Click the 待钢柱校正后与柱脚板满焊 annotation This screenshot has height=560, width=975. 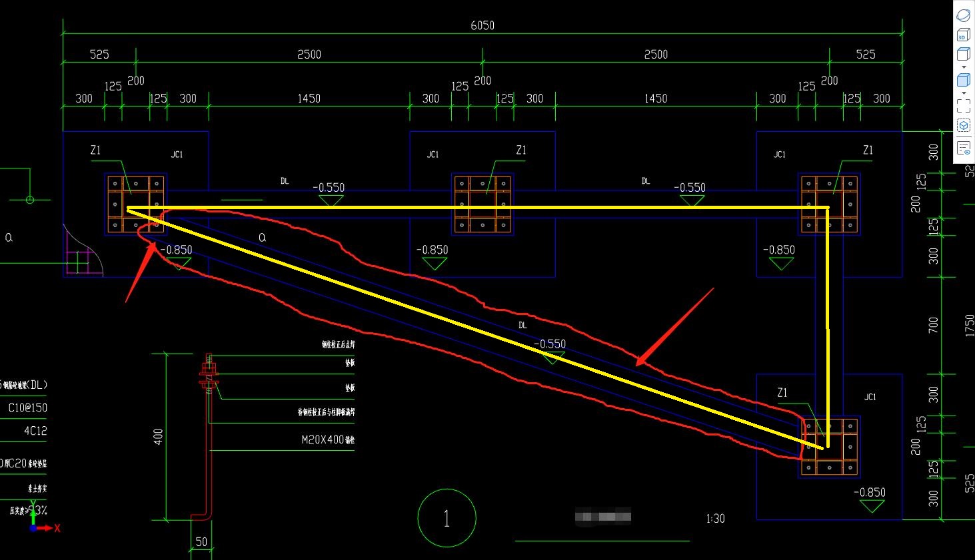coord(327,412)
